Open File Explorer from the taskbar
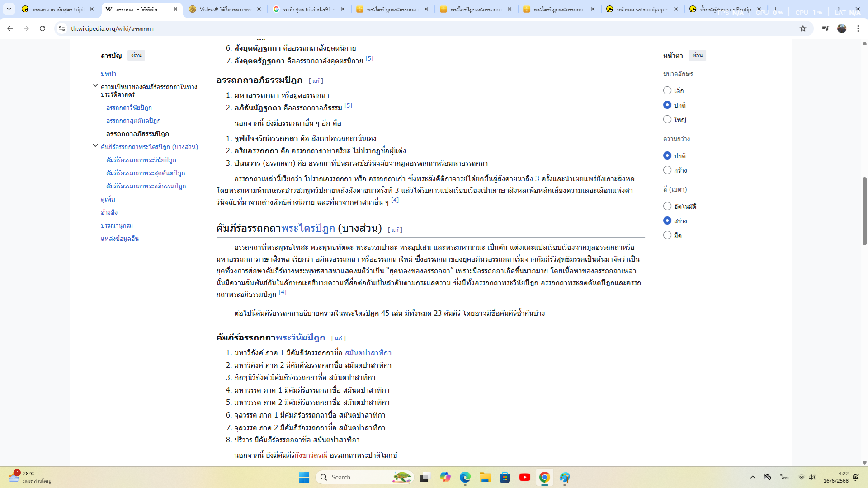The image size is (868, 488). click(x=485, y=477)
